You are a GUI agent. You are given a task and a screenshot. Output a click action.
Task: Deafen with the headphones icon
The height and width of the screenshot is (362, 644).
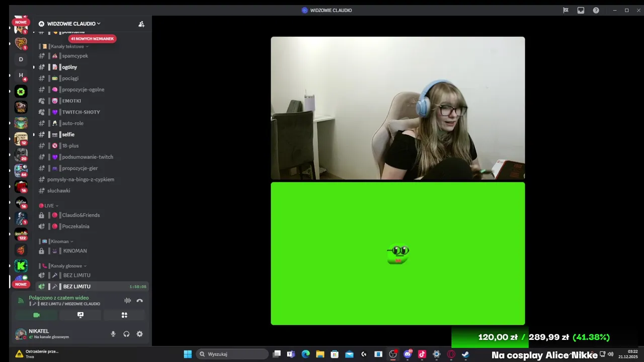tap(126, 334)
